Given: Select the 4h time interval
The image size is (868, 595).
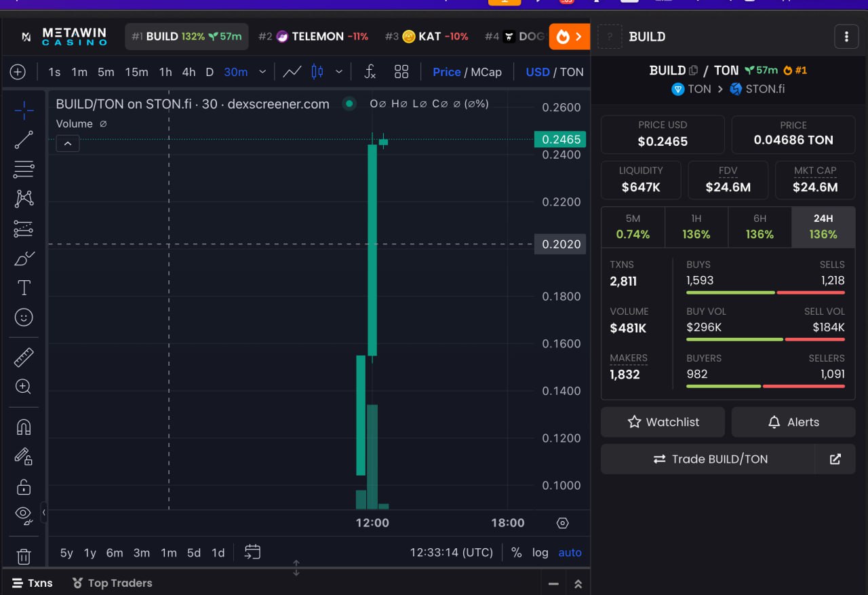Looking at the screenshot, I should point(189,72).
